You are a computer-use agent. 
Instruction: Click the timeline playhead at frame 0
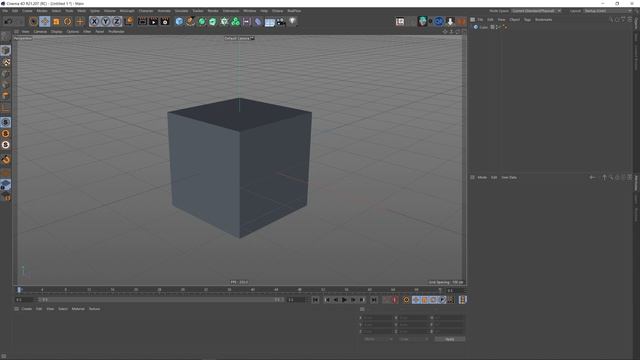pos(19,290)
